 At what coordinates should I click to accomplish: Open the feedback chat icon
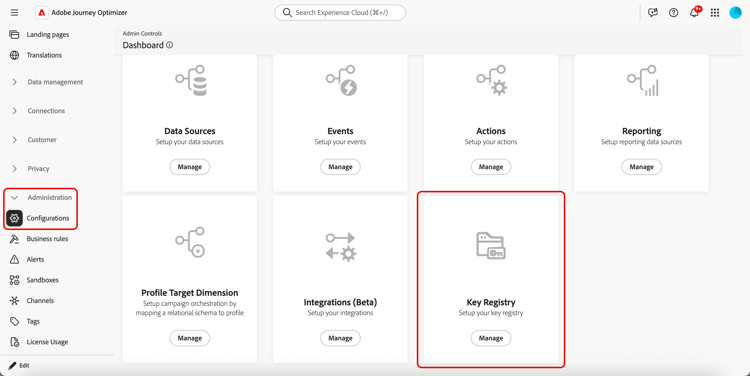pos(653,12)
